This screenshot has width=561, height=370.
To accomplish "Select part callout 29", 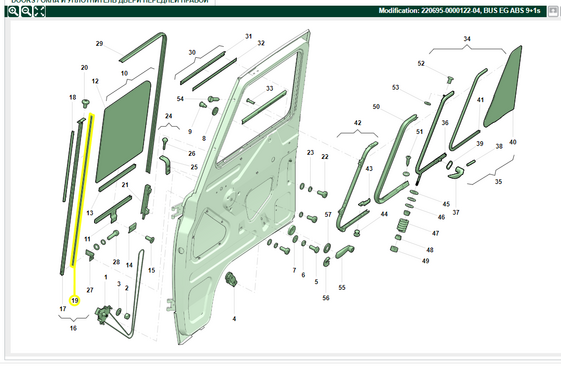I will coord(99,44).
